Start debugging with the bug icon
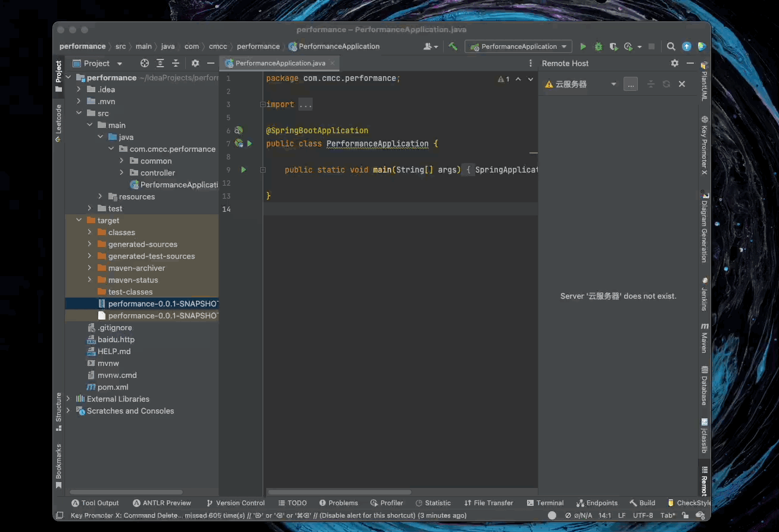 (x=599, y=46)
